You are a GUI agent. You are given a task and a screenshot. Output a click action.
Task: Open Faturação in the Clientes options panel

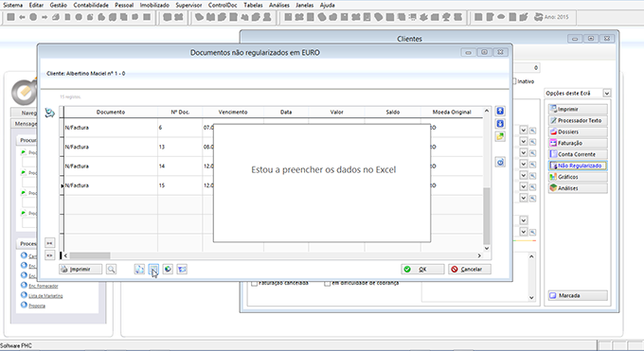[578, 143]
